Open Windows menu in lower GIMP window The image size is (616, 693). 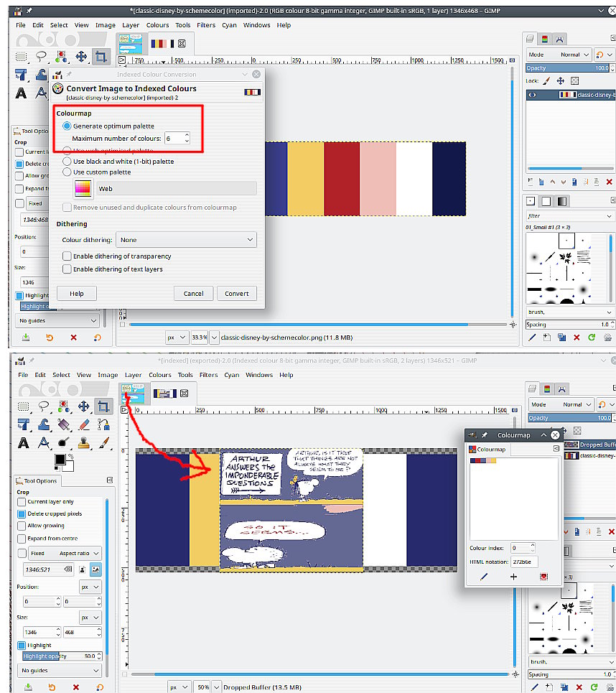click(x=259, y=376)
